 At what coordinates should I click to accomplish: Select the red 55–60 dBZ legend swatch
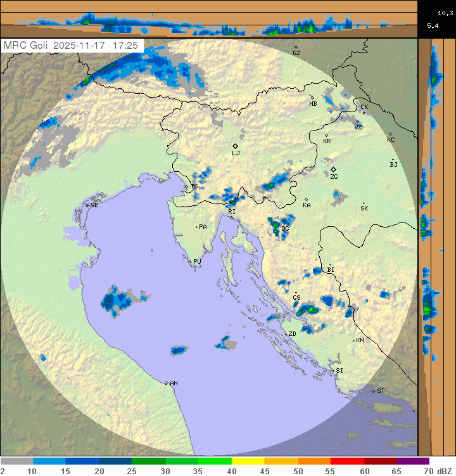(346, 461)
